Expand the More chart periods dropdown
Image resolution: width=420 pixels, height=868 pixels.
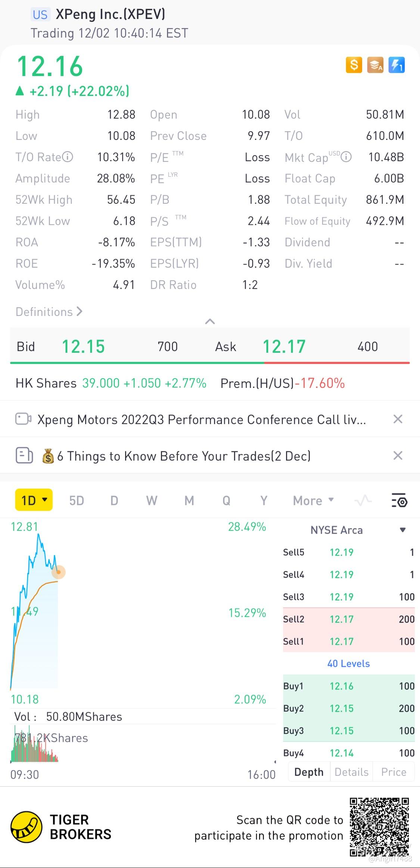[313, 500]
